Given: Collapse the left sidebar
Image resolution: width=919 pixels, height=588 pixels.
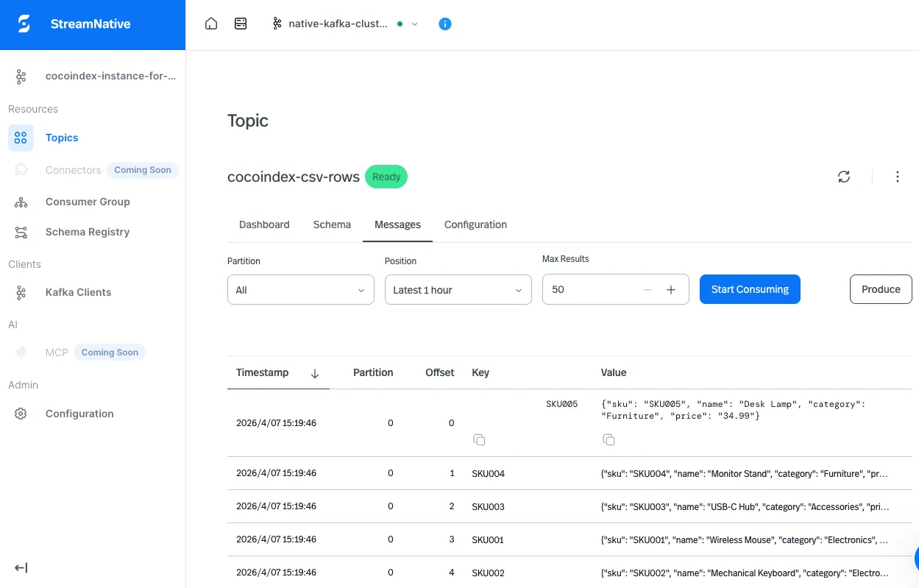Looking at the screenshot, I should pyautogui.click(x=21, y=567).
